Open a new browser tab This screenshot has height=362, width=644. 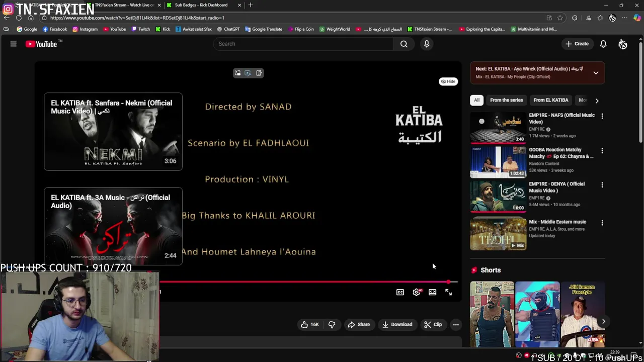pyautogui.click(x=251, y=5)
